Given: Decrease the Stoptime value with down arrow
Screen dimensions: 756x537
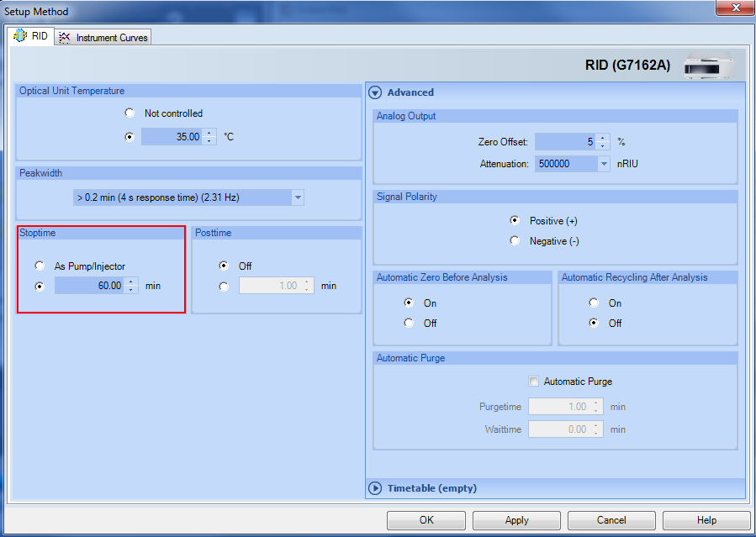Looking at the screenshot, I should (x=131, y=290).
